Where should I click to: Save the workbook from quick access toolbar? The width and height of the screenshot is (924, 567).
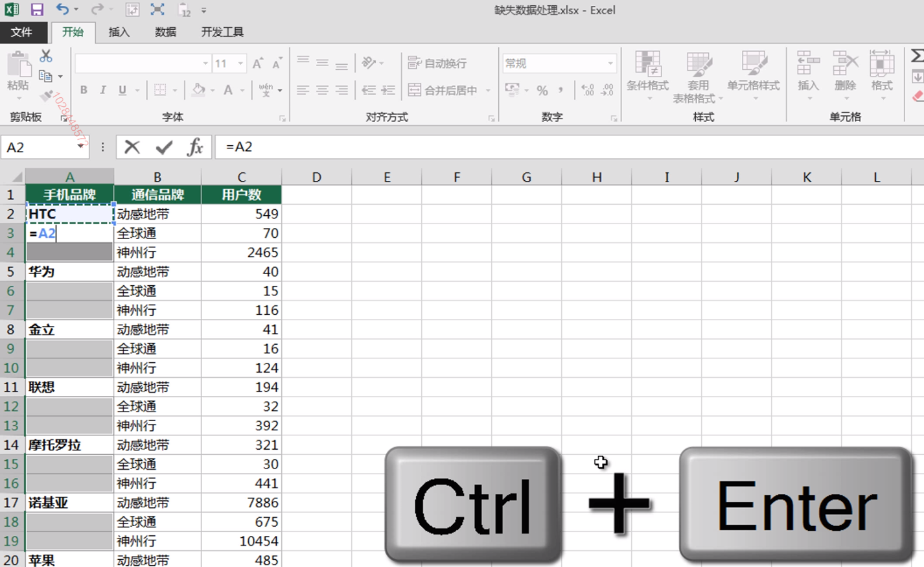(x=37, y=10)
